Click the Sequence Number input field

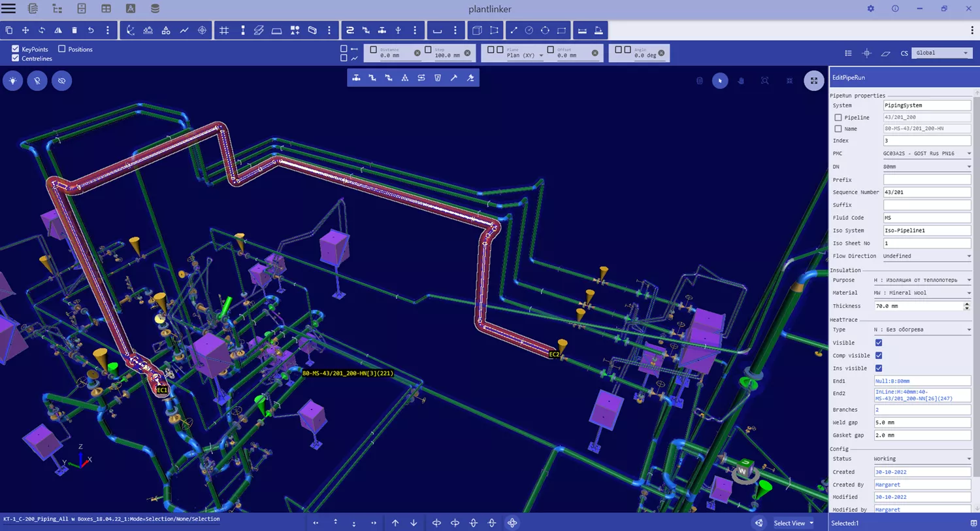926,192
